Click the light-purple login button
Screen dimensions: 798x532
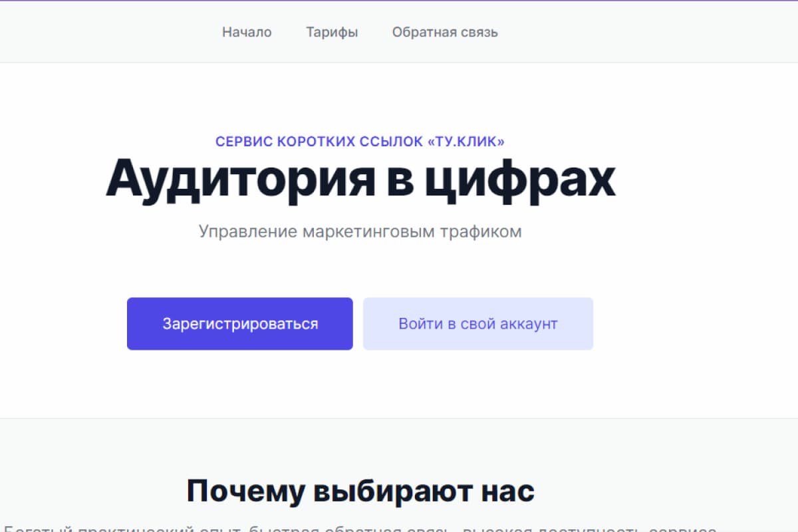point(477,324)
